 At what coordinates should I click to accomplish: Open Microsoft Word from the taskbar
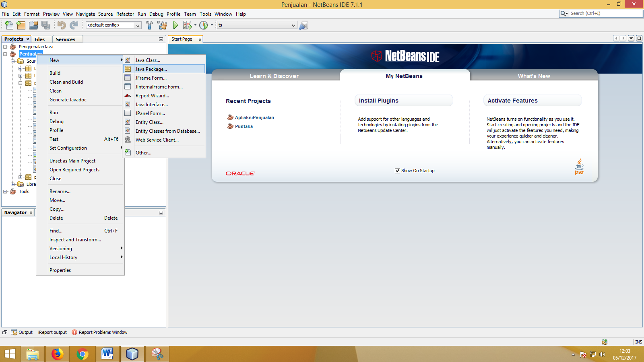[107, 354]
